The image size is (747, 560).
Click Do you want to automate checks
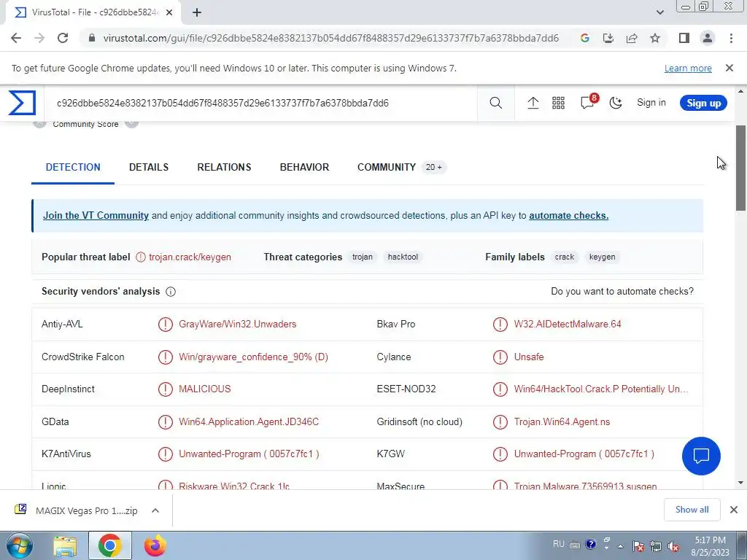click(622, 291)
